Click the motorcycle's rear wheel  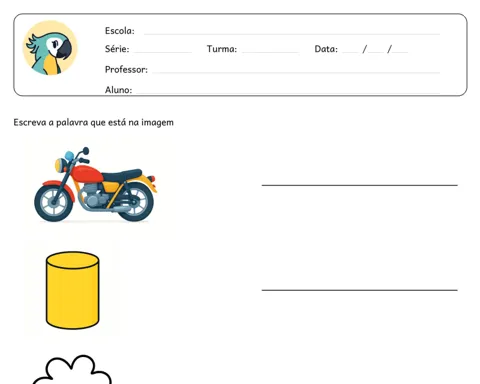pos(136,202)
